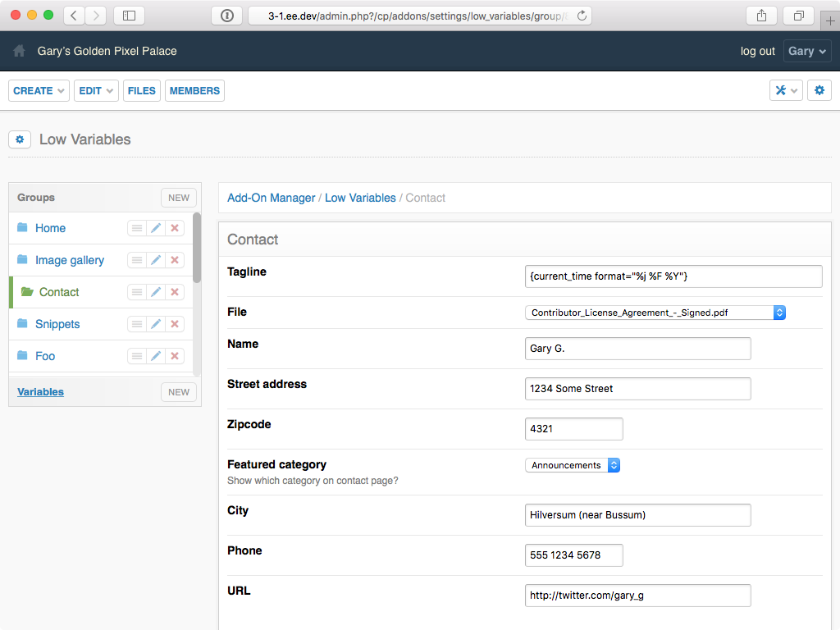840x630 pixels.
Task: Open the Home variable group
Action: point(50,228)
